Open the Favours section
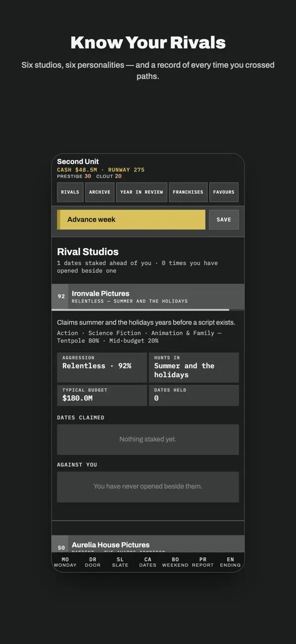The image size is (296, 644). (224, 192)
